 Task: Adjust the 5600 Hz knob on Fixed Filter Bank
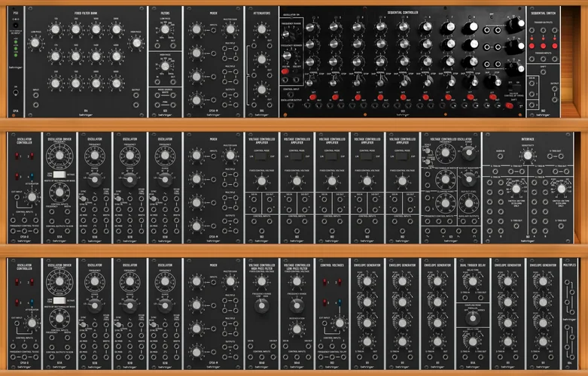click(117, 83)
